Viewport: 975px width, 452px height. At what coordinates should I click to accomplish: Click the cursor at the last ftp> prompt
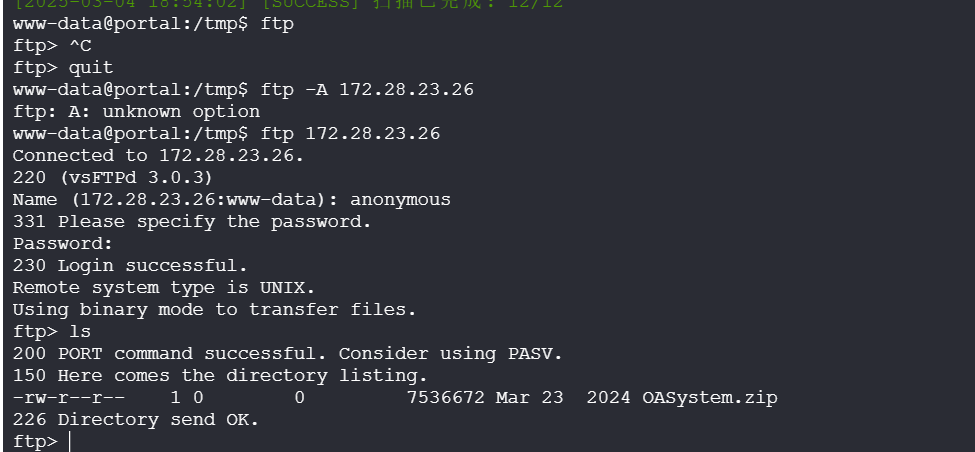70,442
